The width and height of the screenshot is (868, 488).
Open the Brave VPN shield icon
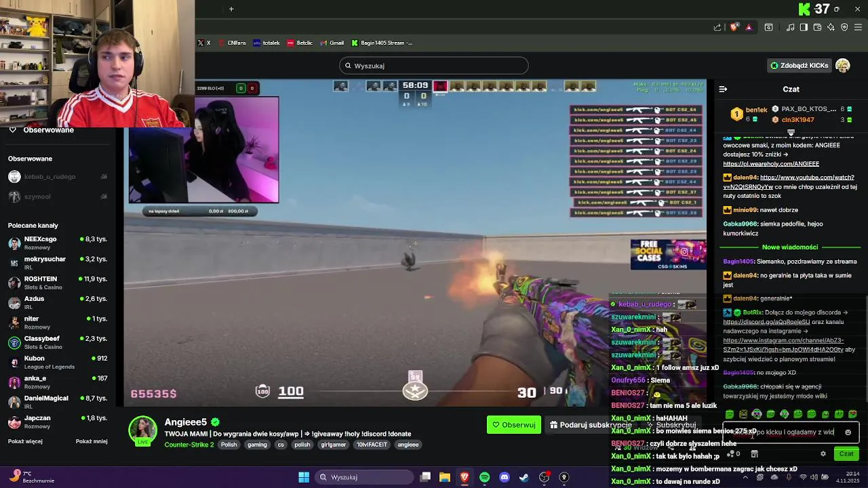click(844, 27)
